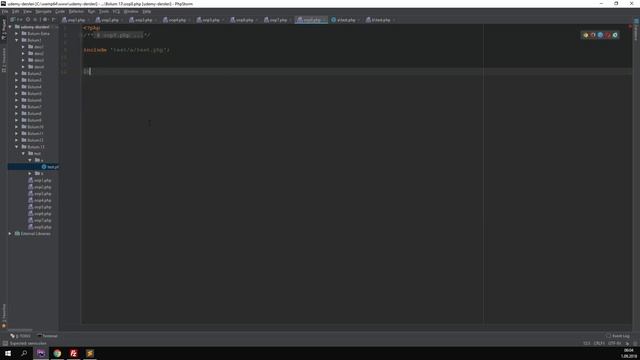Expand folder b under test
Image resolution: width=640 pixels, height=360 pixels.
point(30,173)
